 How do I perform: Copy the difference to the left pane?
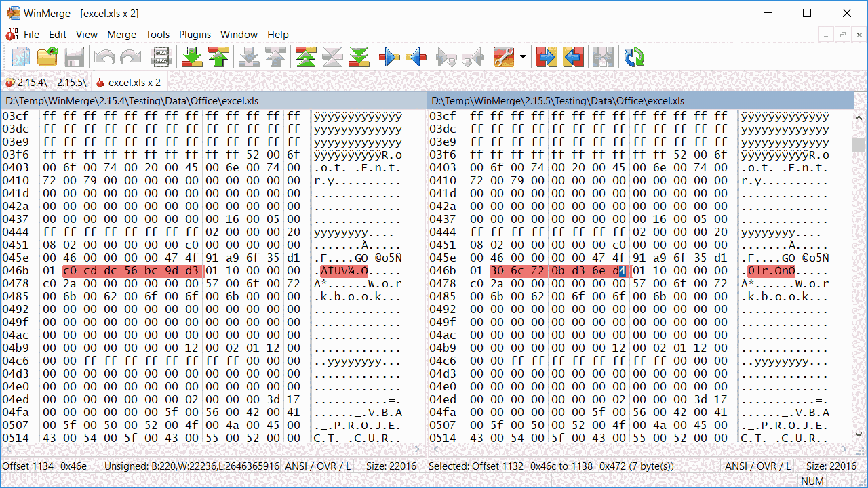(x=415, y=57)
